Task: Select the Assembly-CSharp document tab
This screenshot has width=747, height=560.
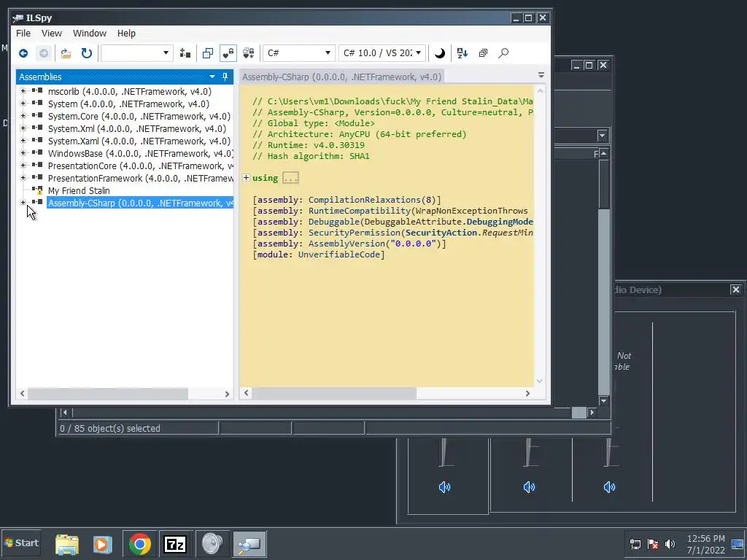Action: tap(341, 77)
